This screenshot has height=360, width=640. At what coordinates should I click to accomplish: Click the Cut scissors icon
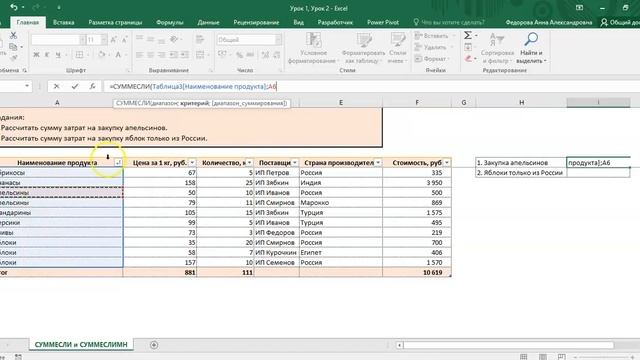pos(13,36)
